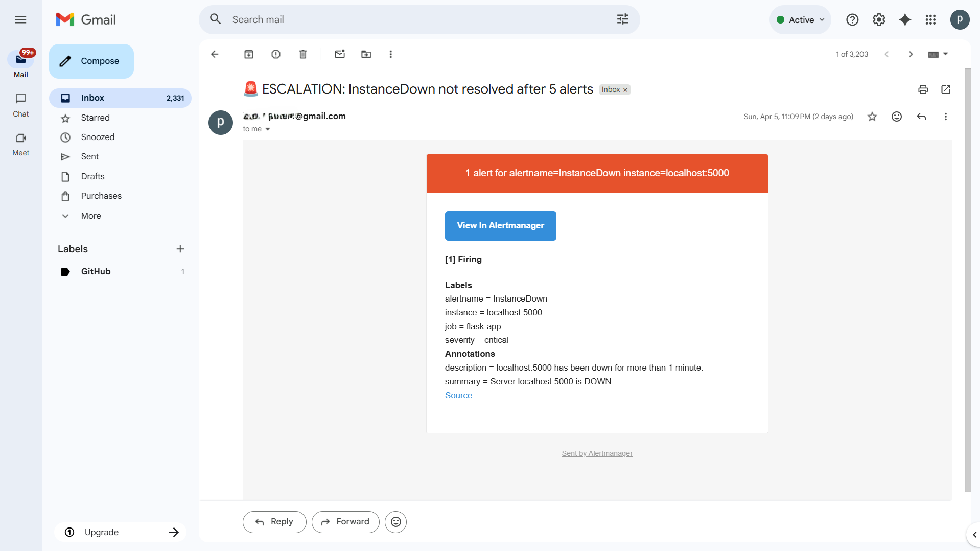Open the Source link in the email
Viewport: 980px width, 551px height.
point(458,395)
